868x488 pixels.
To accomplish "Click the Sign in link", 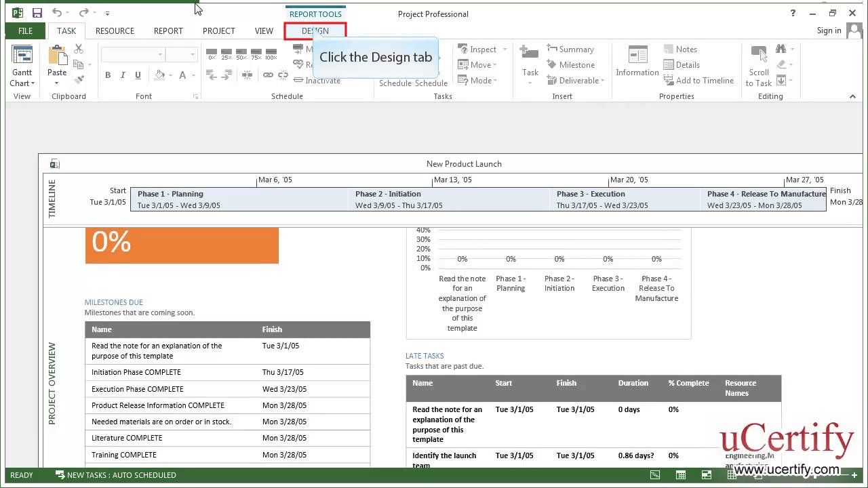I will coord(829,30).
